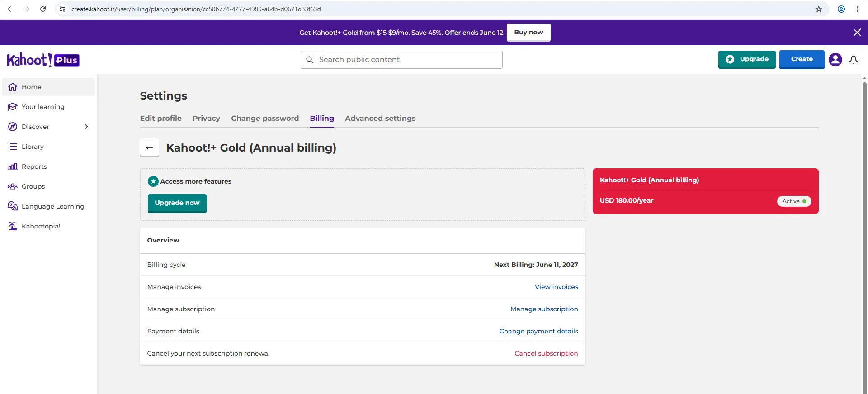Switch to the Advanced settings tab
The height and width of the screenshot is (394, 868).
click(380, 119)
